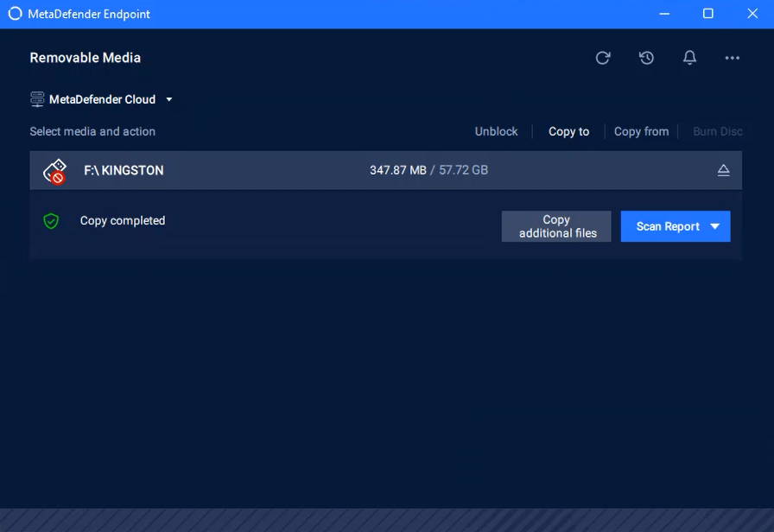Click the Copy additional files button
Screen dimensions: 774x532
click(556, 226)
